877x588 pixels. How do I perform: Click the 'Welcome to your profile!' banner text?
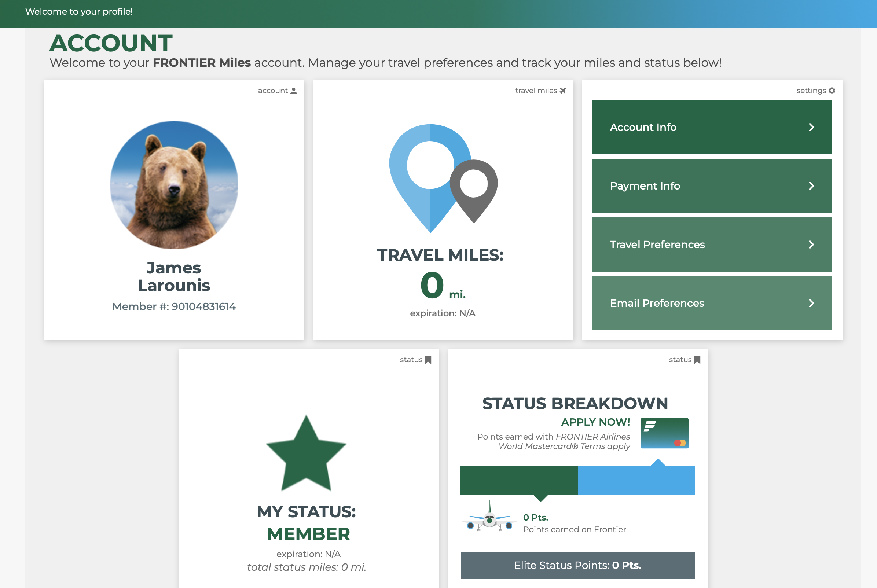coord(79,12)
